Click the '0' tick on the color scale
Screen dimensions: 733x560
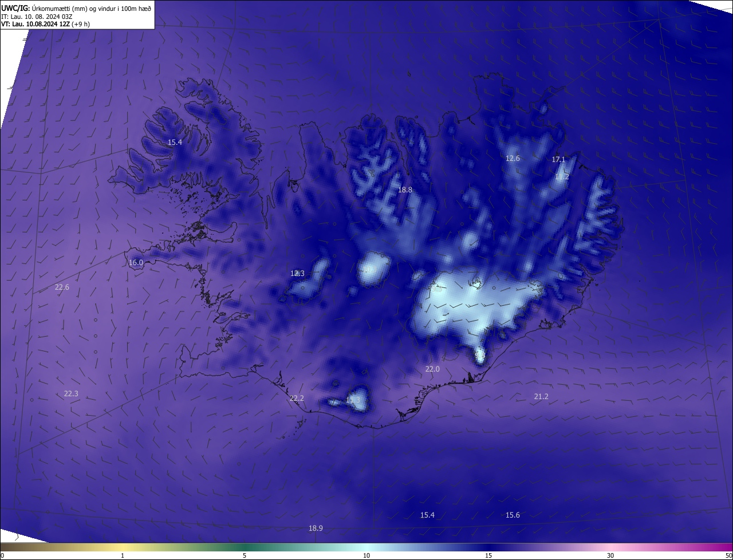pos(2,555)
